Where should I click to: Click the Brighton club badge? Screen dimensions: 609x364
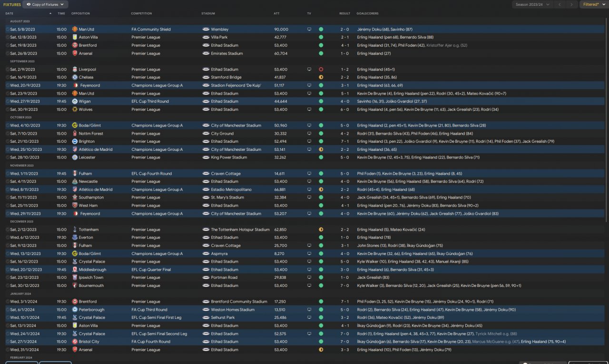point(75,141)
